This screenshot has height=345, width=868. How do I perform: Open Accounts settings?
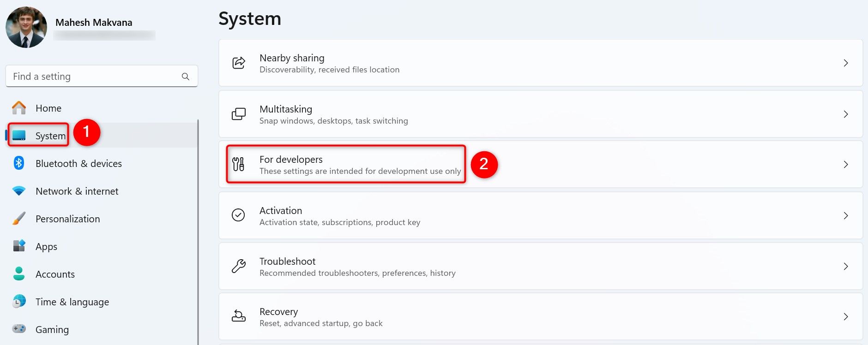point(55,274)
